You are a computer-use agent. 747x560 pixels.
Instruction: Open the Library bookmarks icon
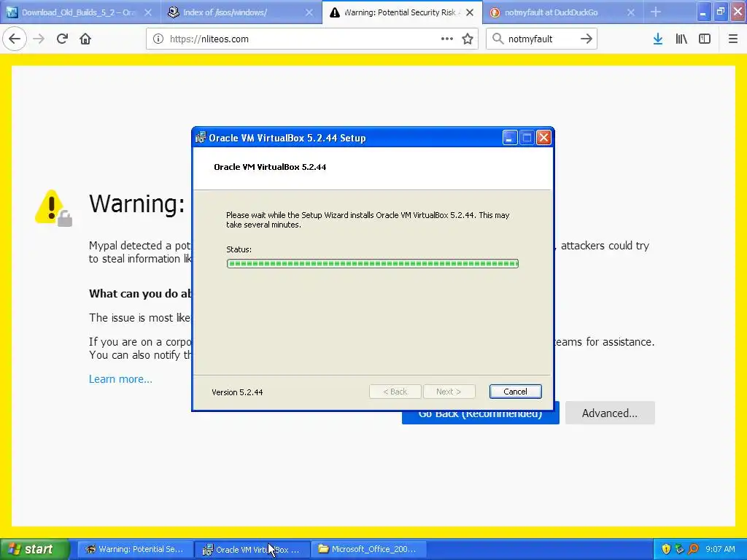[x=681, y=39]
